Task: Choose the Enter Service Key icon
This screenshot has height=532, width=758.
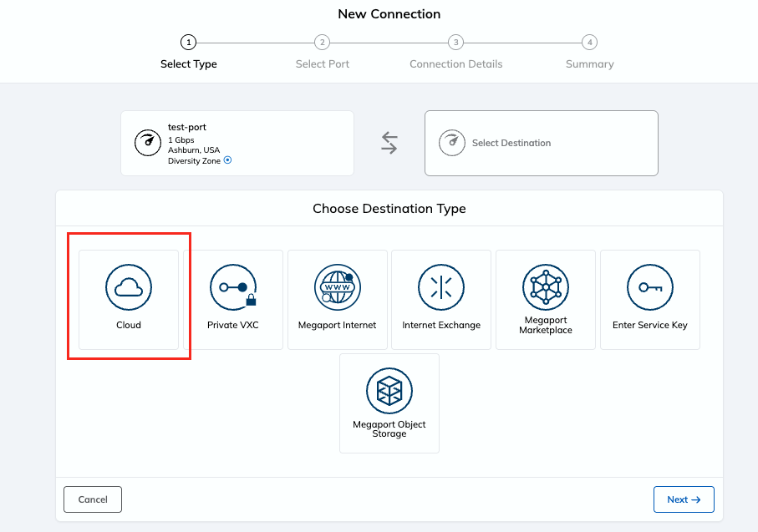Action: click(650, 287)
